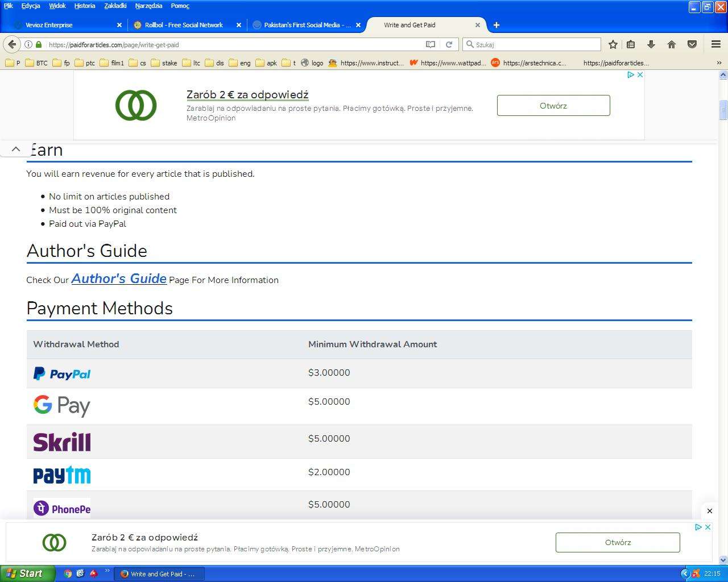Open the ptc bookmarks folder
This screenshot has height=582, width=728.
[x=85, y=63]
